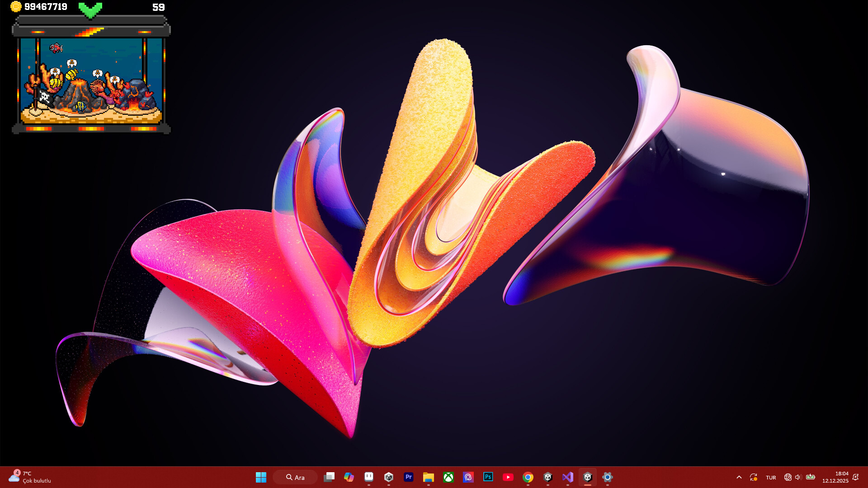This screenshot has width=868, height=488.
Task: Click the 59 fish counter display
Action: click(x=158, y=7)
